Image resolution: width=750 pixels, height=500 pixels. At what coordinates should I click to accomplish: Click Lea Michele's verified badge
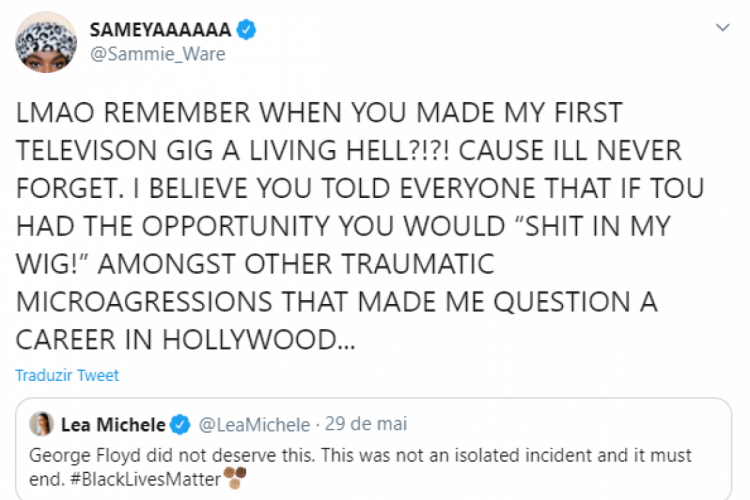[180, 425]
